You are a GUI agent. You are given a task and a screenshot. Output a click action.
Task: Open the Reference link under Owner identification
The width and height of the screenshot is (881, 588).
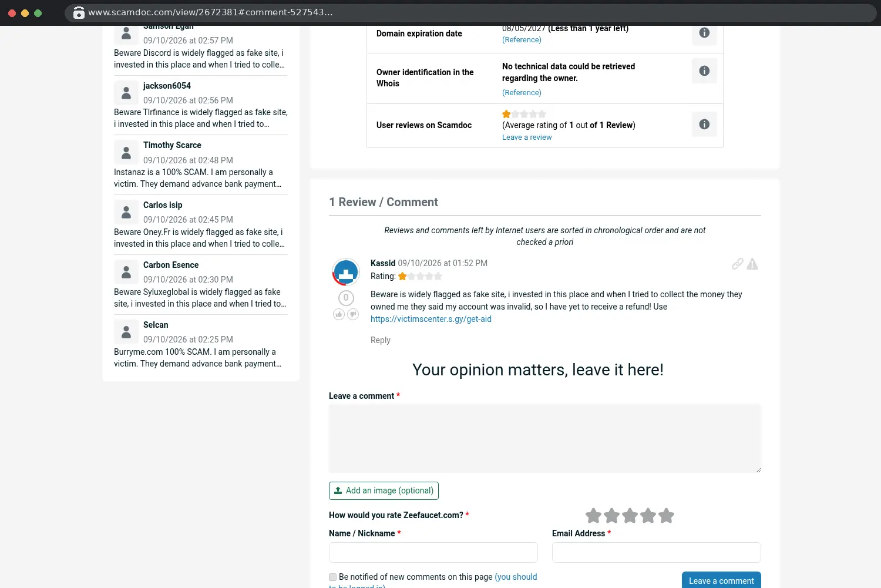[x=522, y=93]
